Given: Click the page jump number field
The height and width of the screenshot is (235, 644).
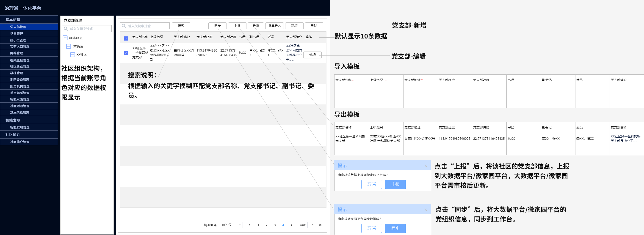Looking at the screenshot, I should (312, 225).
